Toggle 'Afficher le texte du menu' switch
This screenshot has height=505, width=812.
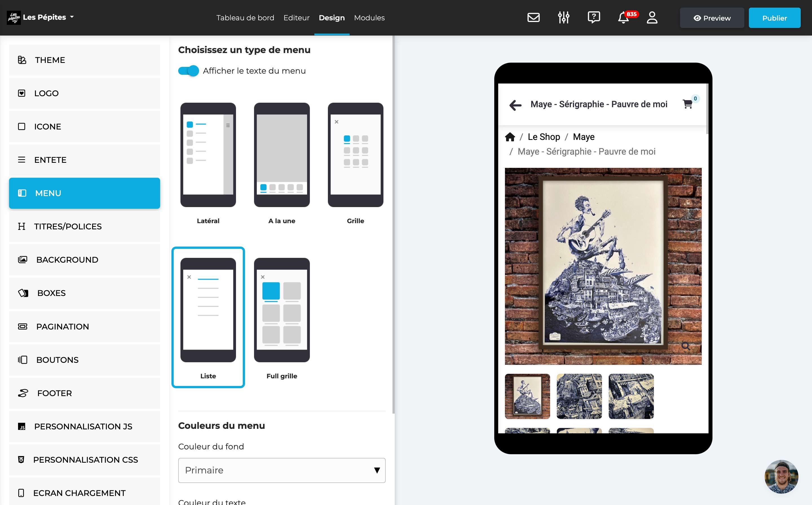188,71
